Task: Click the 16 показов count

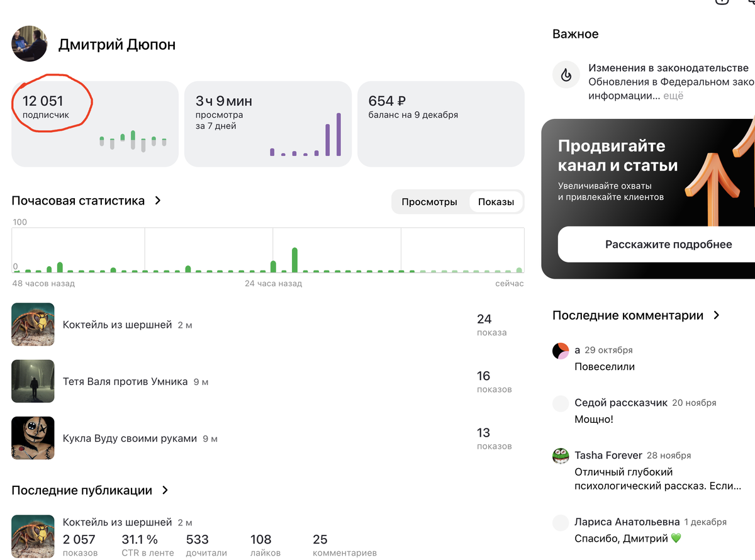Action: [x=494, y=381]
